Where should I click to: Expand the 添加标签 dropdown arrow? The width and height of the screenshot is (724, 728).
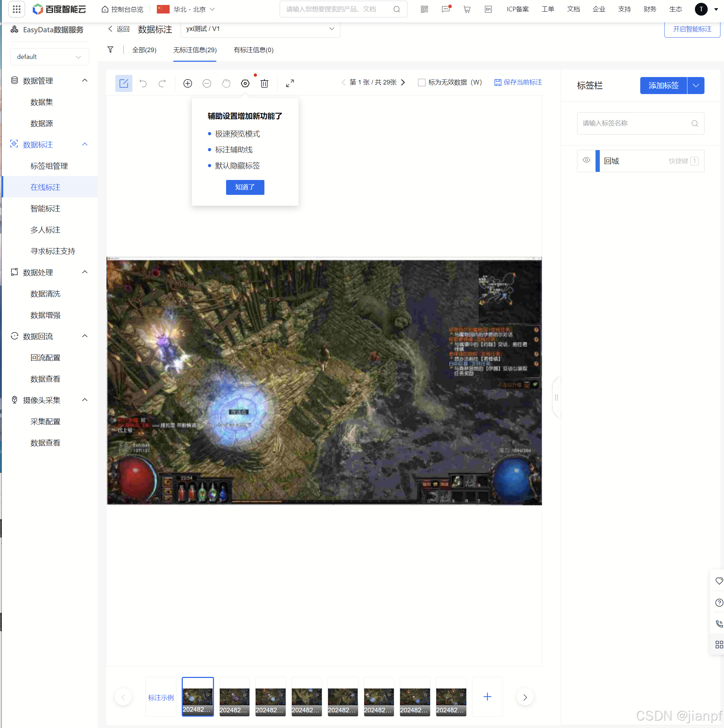(x=695, y=86)
